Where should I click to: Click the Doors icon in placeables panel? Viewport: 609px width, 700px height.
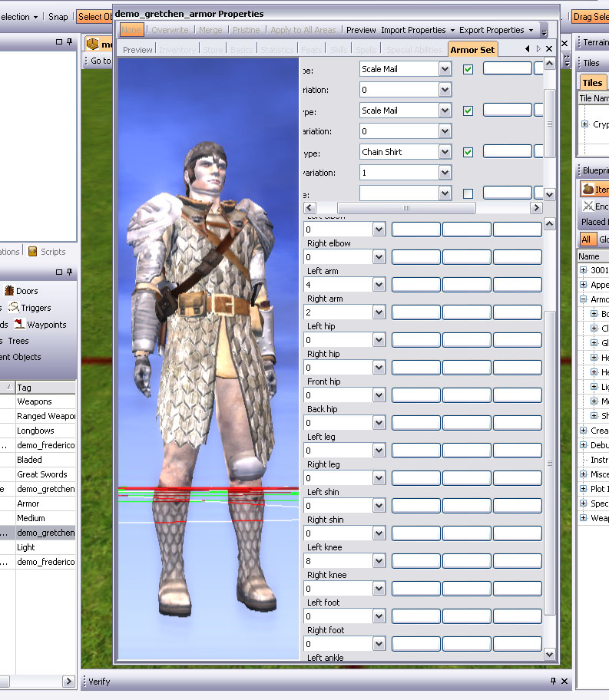pos(9,291)
